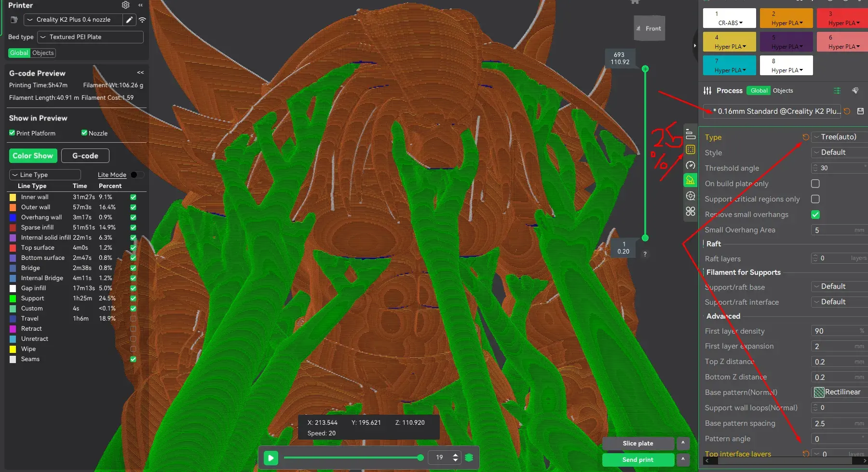Edit the Creality K2 Plus printer preset
This screenshot has height=472, width=868.
point(129,20)
